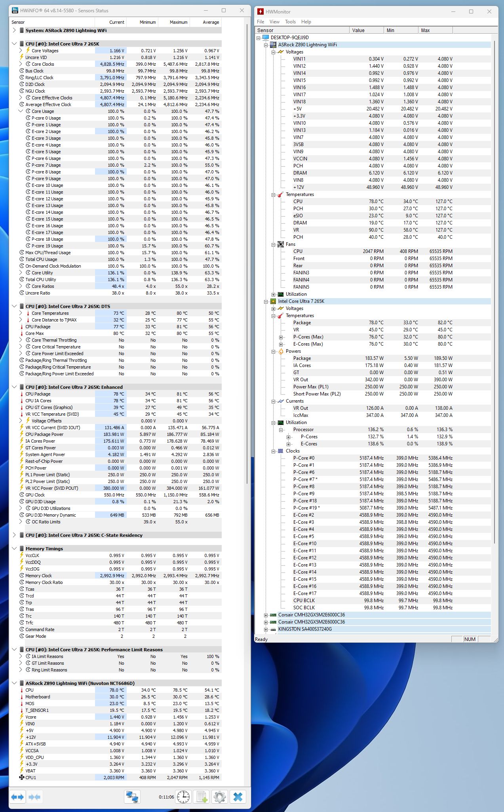This screenshot has width=504, height=812.
Task: Click the Fans group icon in HWMonitor
Action: [281, 244]
